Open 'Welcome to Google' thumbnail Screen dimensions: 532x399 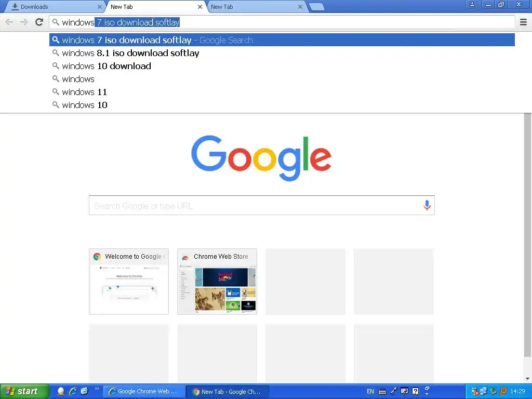(x=129, y=282)
